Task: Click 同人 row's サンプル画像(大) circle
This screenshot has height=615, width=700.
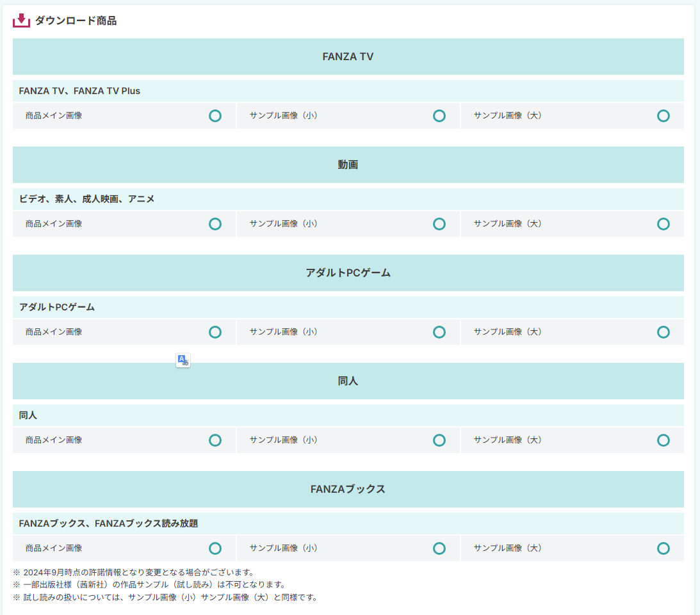Action: [x=663, y=440]
